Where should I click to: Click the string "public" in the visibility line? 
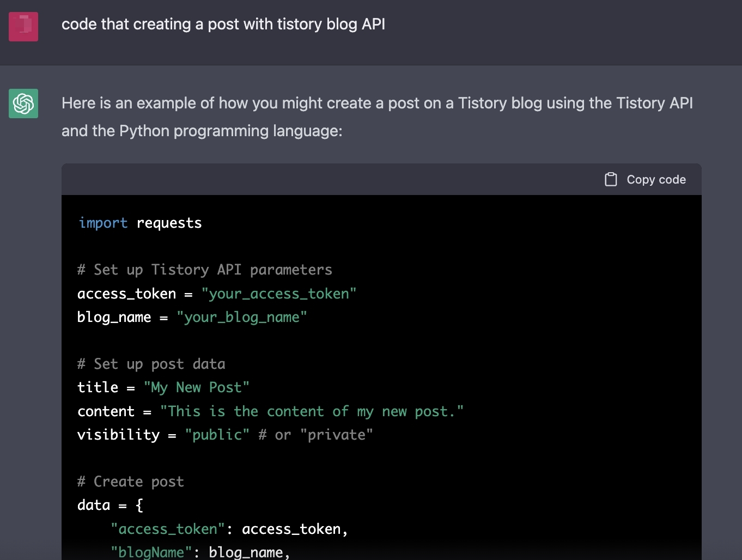[217, 435]
